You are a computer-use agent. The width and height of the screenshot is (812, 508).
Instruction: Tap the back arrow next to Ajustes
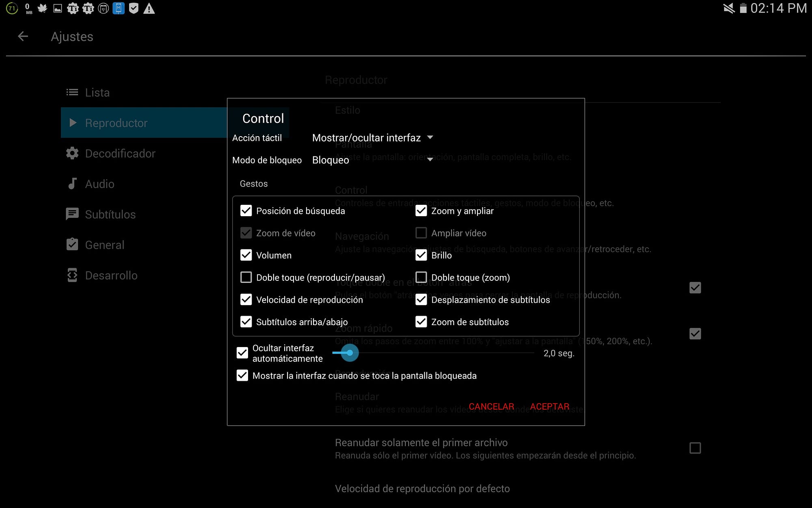tap(23, 37)
